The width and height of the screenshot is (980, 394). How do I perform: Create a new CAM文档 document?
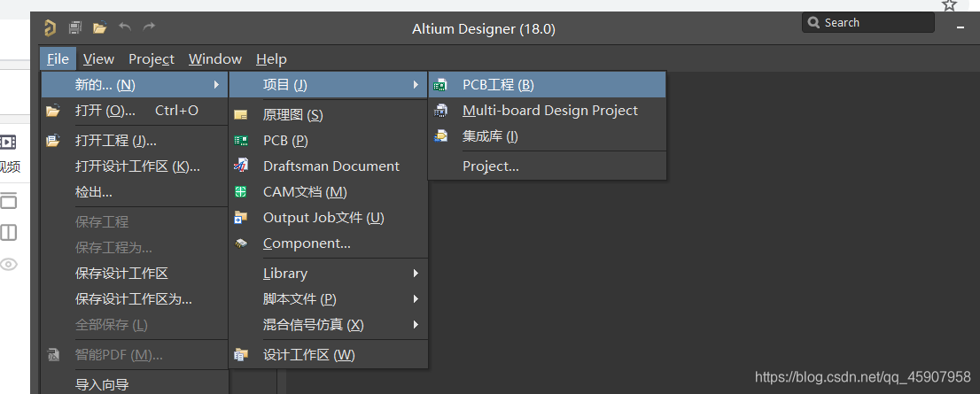[x=304, y=192]
